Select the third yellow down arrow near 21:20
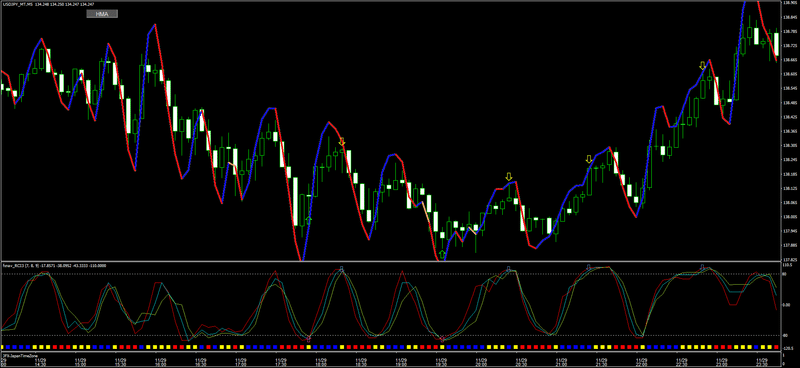 click(589, 159)
